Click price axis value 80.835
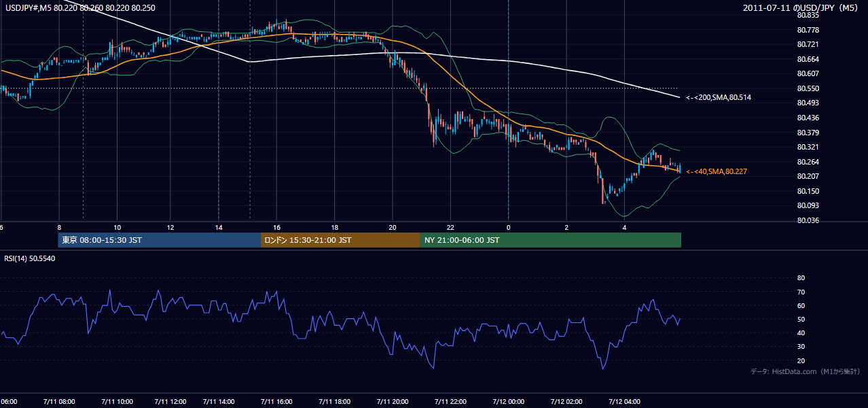 808,15
